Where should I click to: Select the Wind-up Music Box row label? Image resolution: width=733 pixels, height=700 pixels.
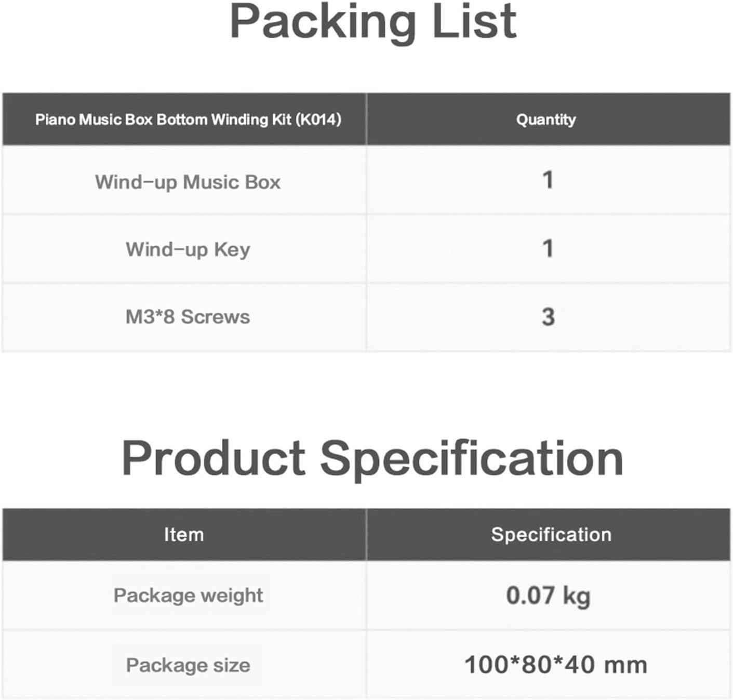(x=188, y=182)
